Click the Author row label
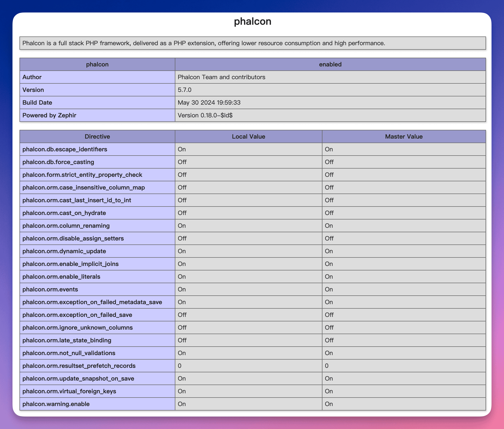 coord(32,77)
